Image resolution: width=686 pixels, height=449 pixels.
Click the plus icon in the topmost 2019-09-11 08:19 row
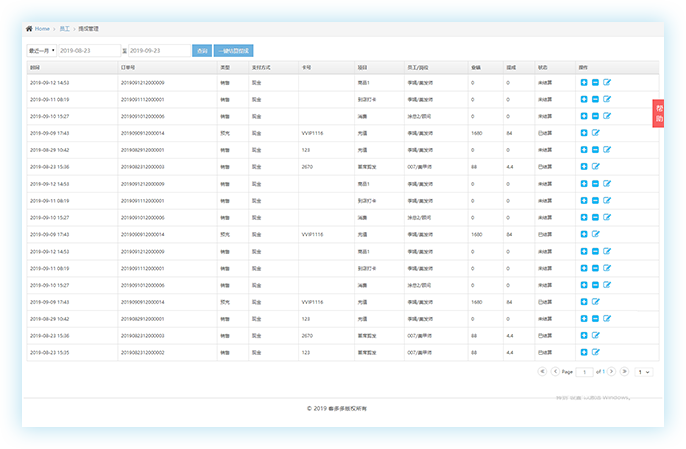coord(584,99)
